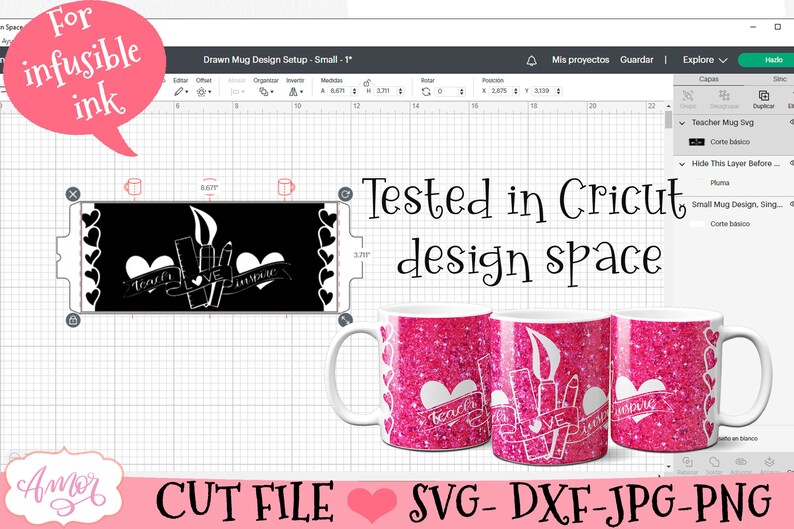
Task: Click the Soldar weld icon
Action: tap(714, 462)
